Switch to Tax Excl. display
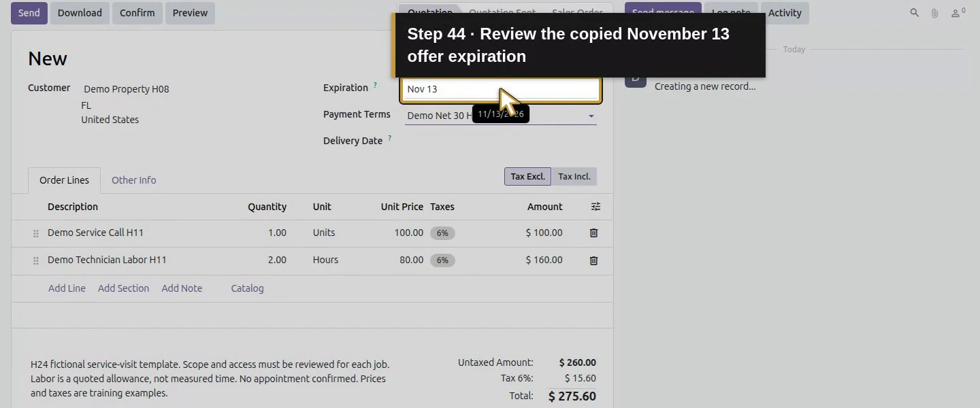The image size is (980, 408). (x=527, y=176)
